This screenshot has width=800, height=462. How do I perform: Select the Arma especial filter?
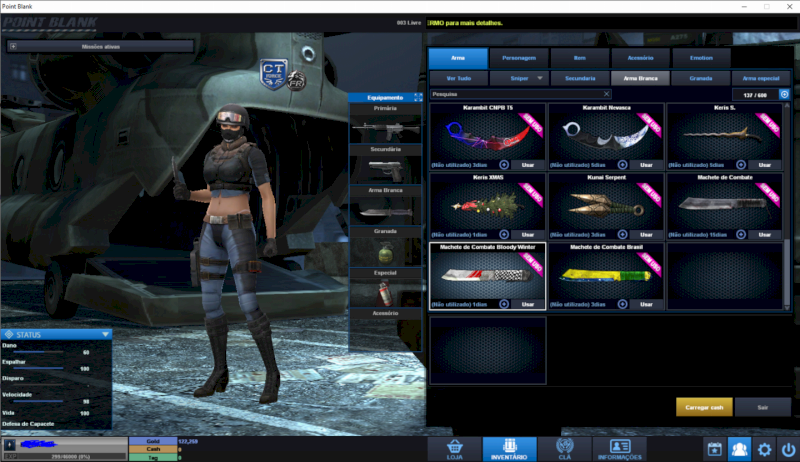coord(761,78)
